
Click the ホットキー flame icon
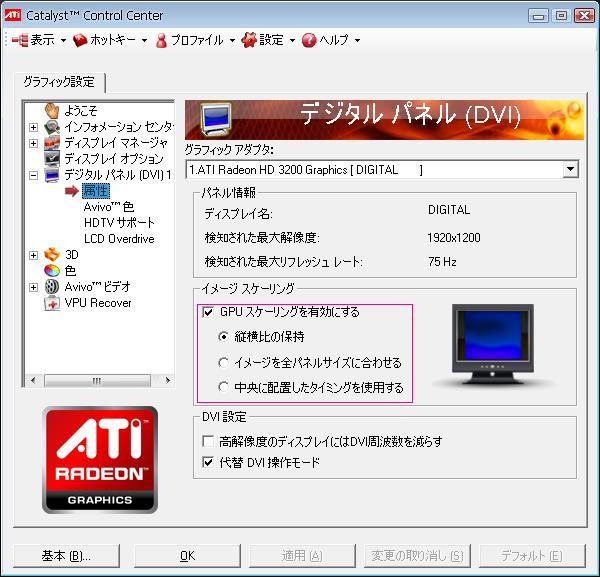(80, 40)
